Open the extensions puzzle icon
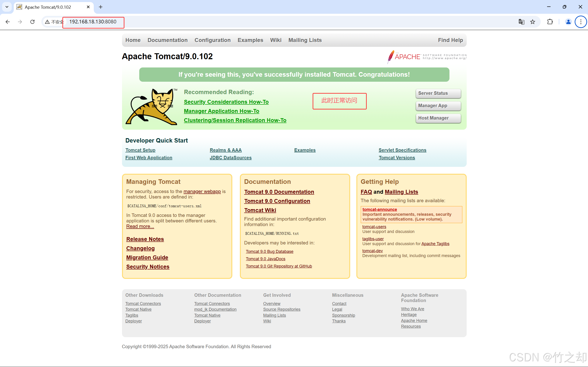Image resolution: width=588 pixels, height=367 pixels. pyautogui.click(x=550, y=22)
